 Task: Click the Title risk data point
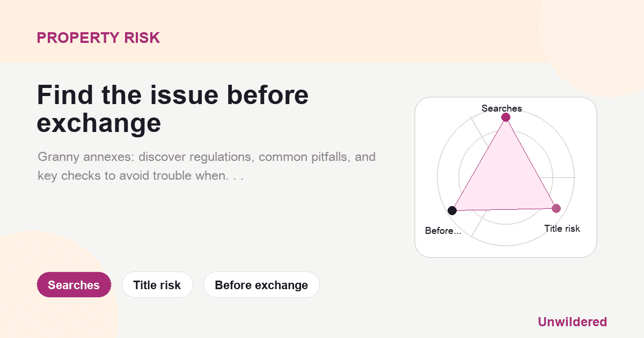click(556, 208)
